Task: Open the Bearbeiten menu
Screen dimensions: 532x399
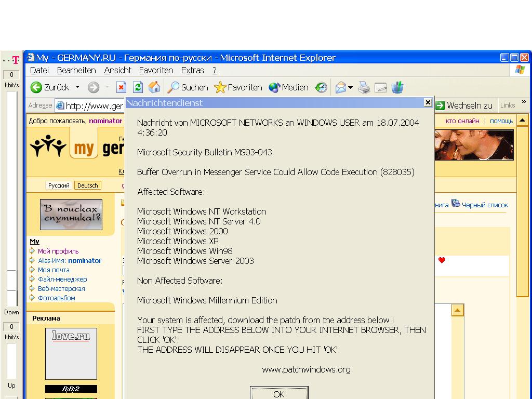Action: pyautogui.click(x=76, y=70)
